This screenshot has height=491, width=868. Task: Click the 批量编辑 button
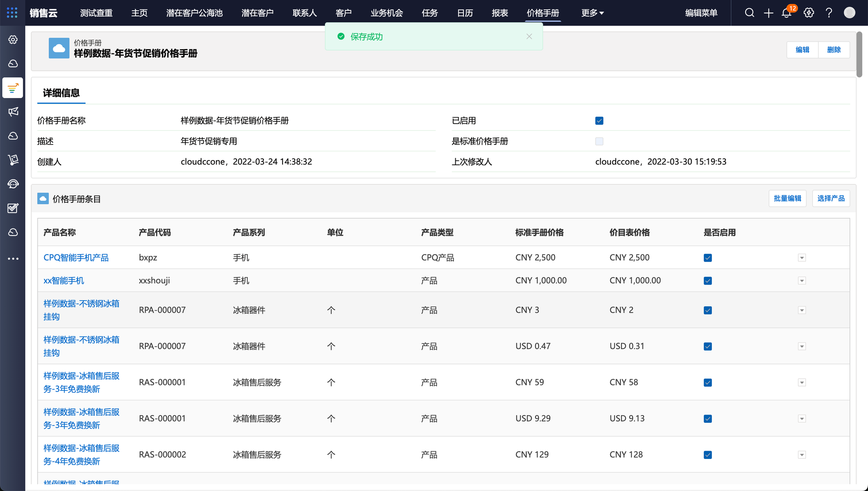pyautogui.click(x=787, y=198)
